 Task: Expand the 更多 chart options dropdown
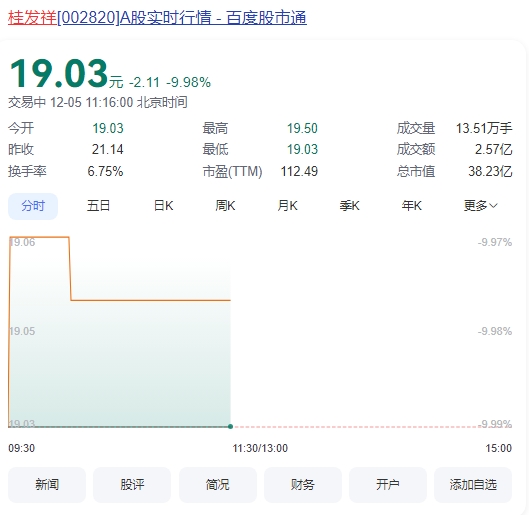tap(480, 206)
